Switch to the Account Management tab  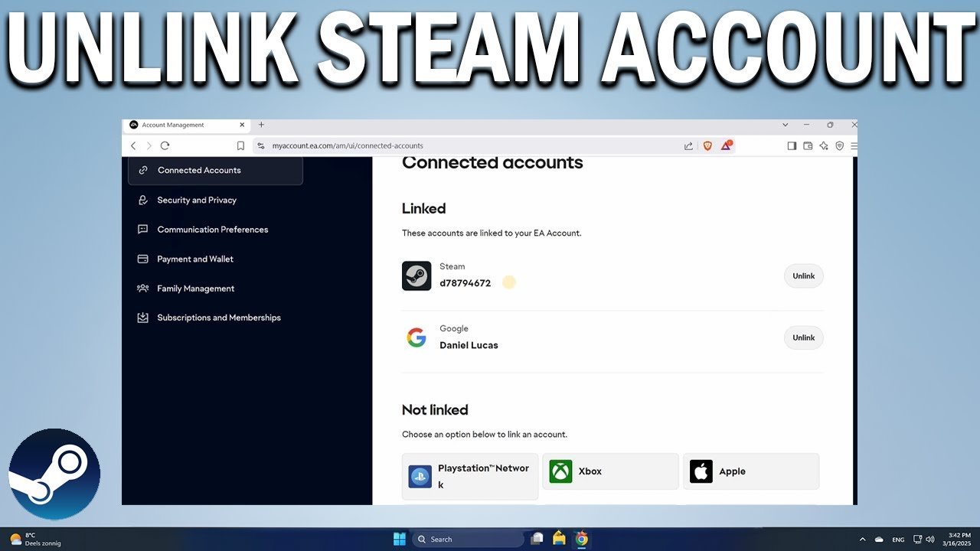pyautogui.click(x=187, y=125)
